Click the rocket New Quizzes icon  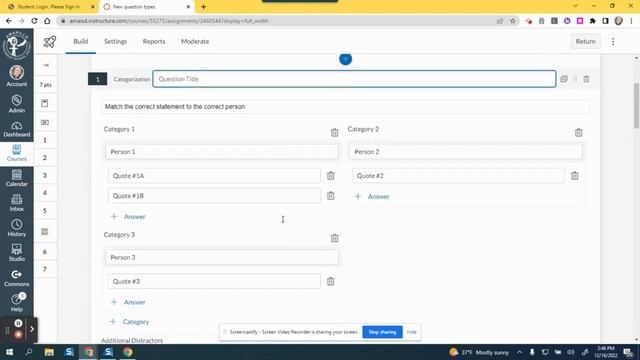[x=50, y=41]
